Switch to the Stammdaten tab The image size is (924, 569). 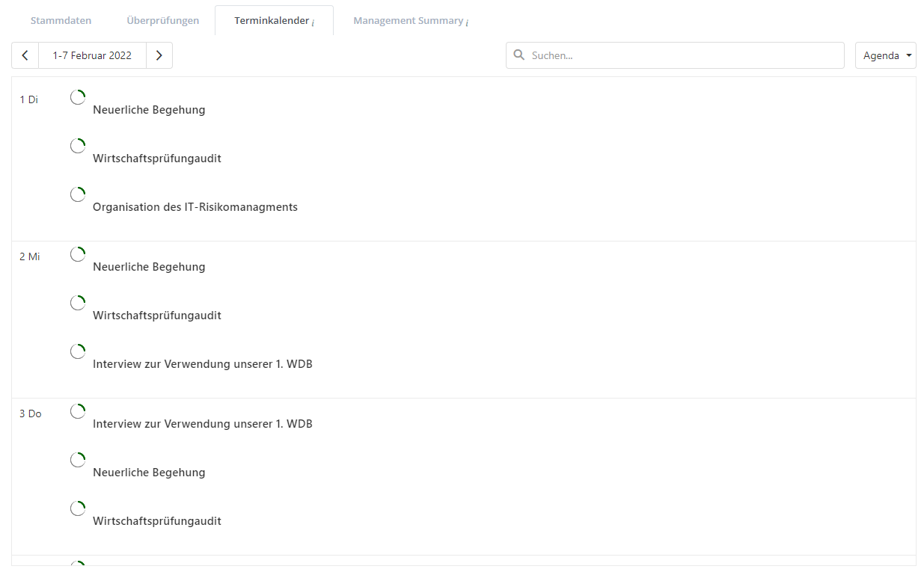point(61,21)
